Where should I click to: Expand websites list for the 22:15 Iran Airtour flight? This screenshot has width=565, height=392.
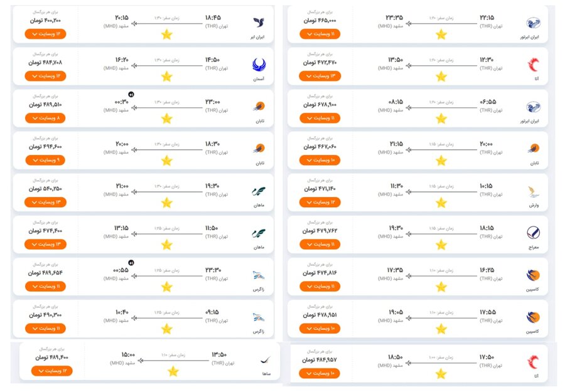tap(320, 34)
